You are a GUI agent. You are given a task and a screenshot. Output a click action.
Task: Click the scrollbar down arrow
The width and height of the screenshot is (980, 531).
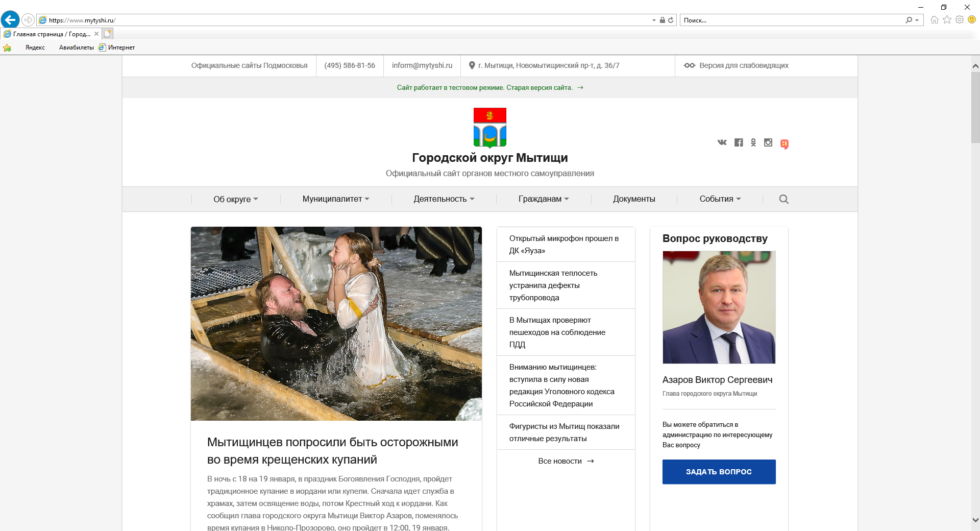click(x=975, y=520)
